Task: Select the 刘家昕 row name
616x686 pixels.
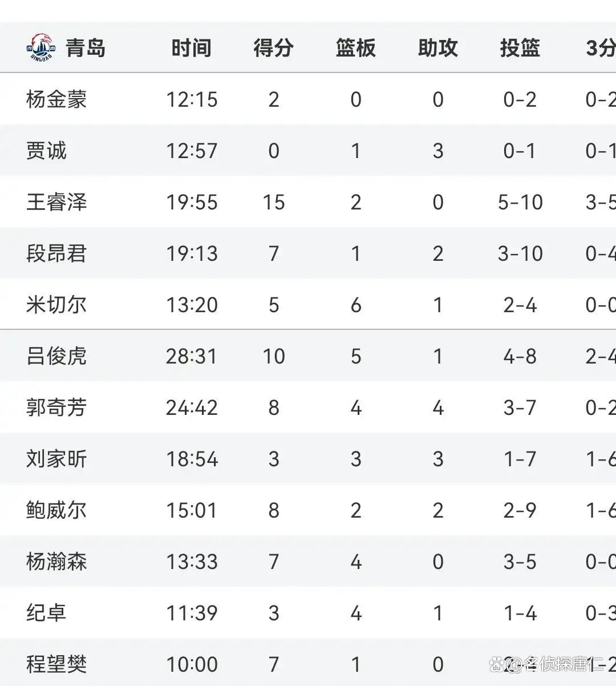Action: pyautogui.click(x=56, y=459)
